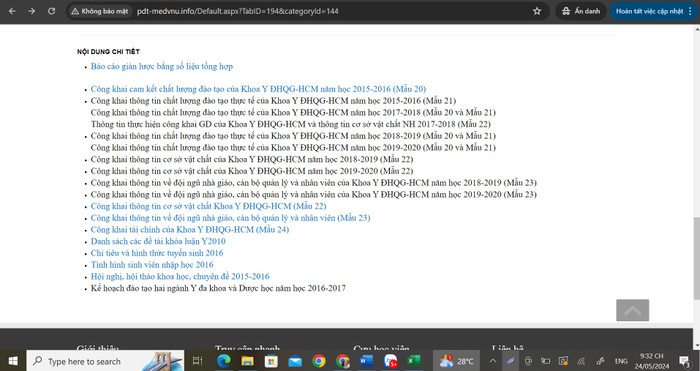Image resolution: width=700 pixels, height=371 pixels.
Task: Click Hoàn tất việc cập nhật button
Action: pyautogui.click(x=649, y=11)
